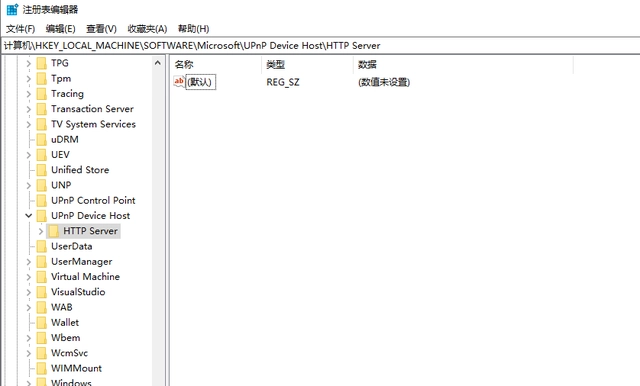Click the Transaction Server folder icon

pyautogui.click(x=42, y=109)
